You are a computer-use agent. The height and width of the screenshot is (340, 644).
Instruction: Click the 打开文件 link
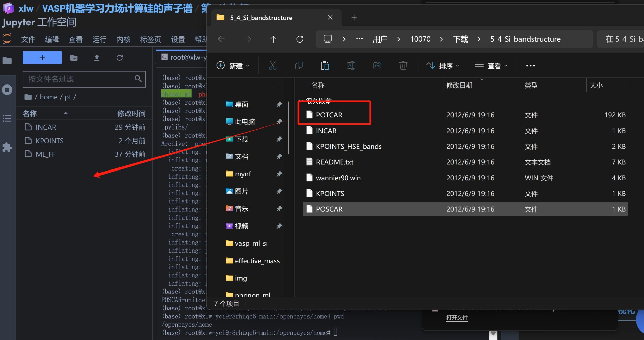457,318
